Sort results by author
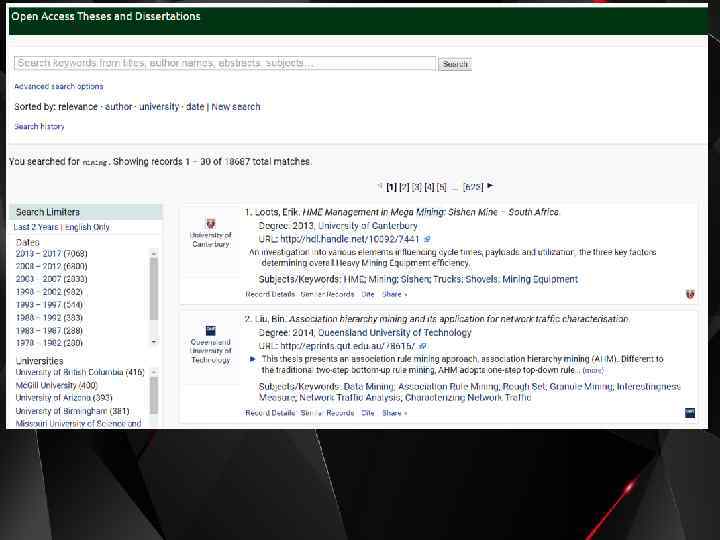 (118, 107)
